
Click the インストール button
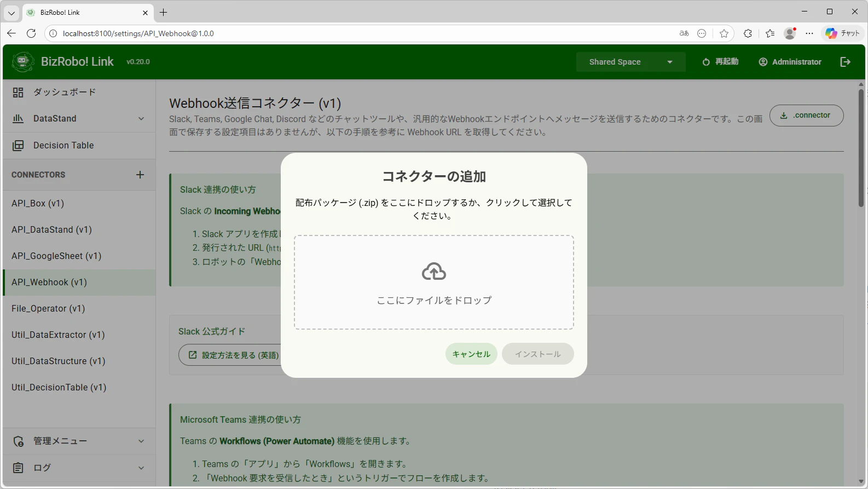click(x=538, y=354)
